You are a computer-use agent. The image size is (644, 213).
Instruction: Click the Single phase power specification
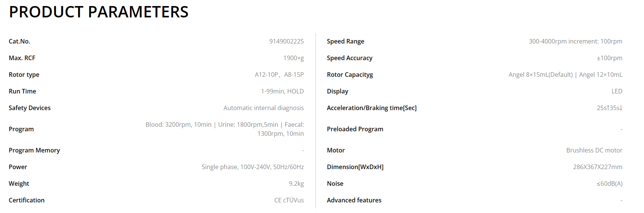click(252, 167)
